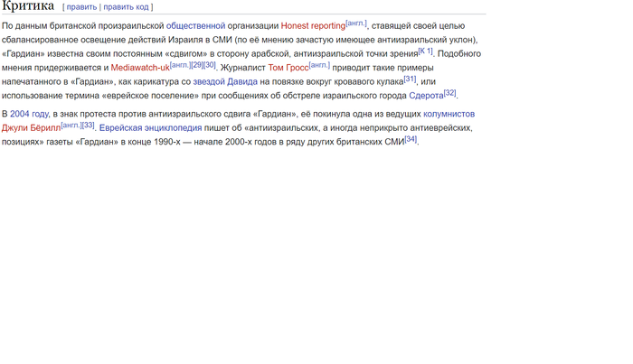Click the 'править' edit link beside Критика

81,7
